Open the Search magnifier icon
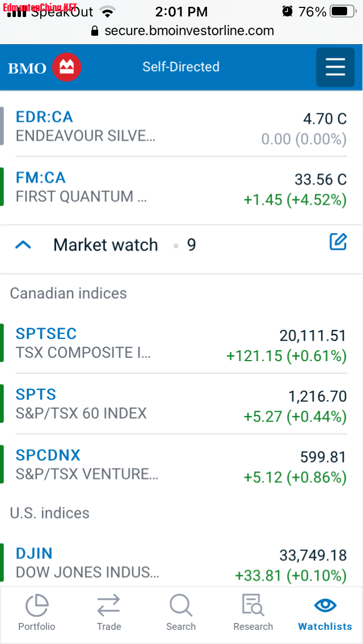The image size is (363, 644). [181, 605]
